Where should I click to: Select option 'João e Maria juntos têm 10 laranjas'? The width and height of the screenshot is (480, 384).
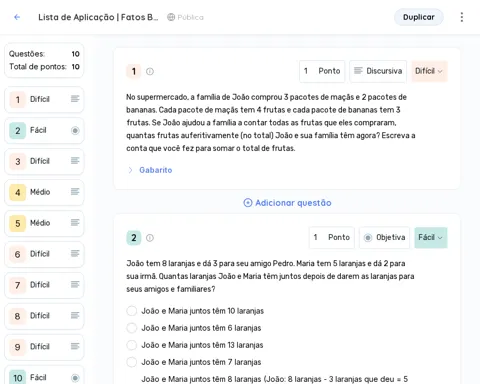[x=132, y=311]
